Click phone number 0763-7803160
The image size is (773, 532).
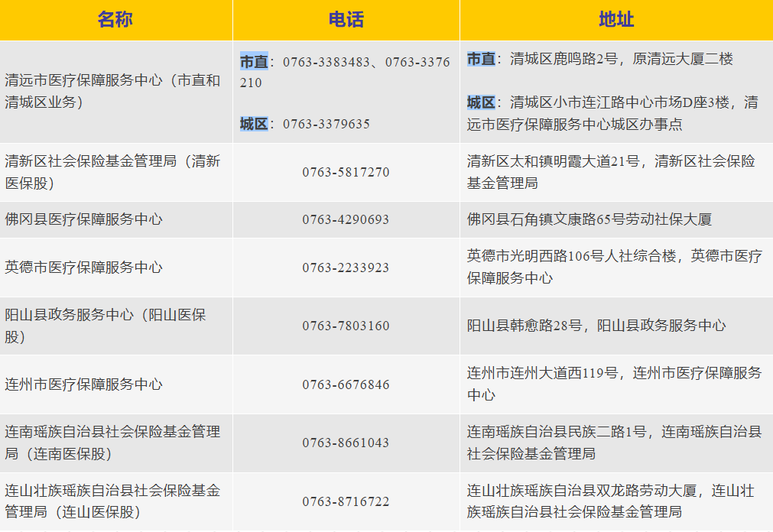(x=346, y=326)
